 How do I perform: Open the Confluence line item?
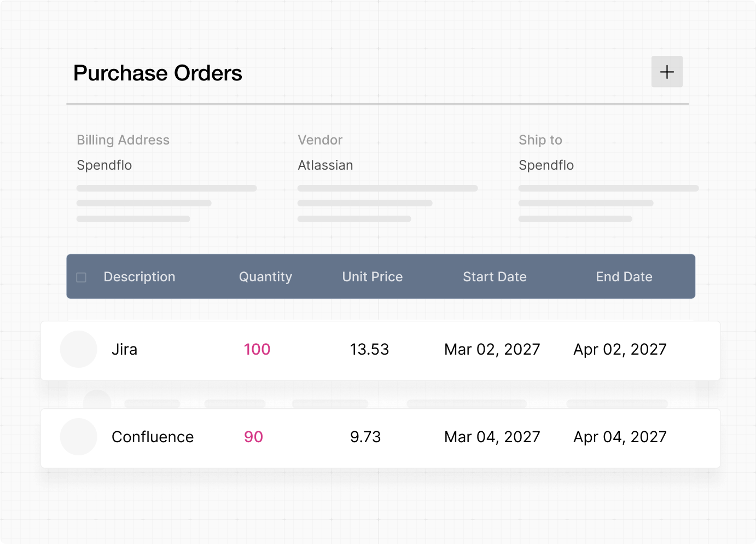coord(153,437)
